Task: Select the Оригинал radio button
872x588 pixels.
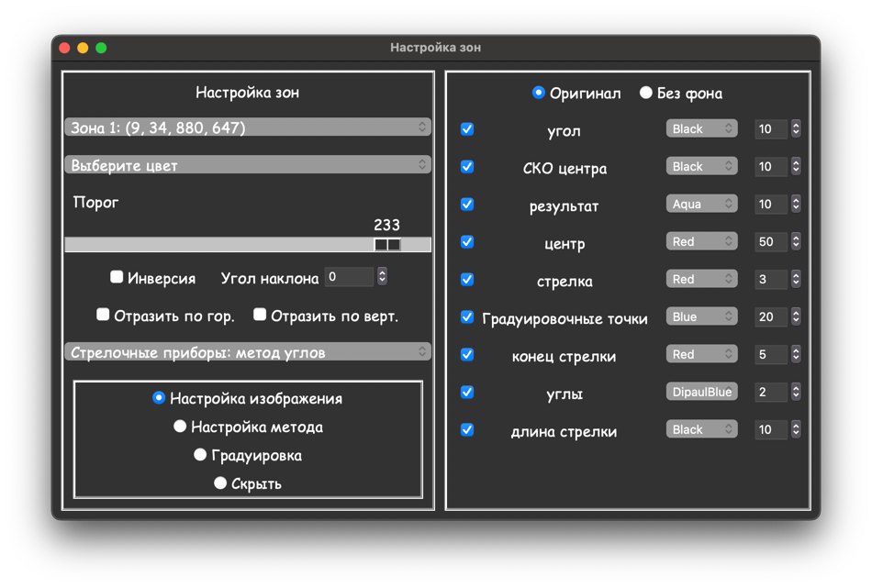Action: (x=539, y=93)
